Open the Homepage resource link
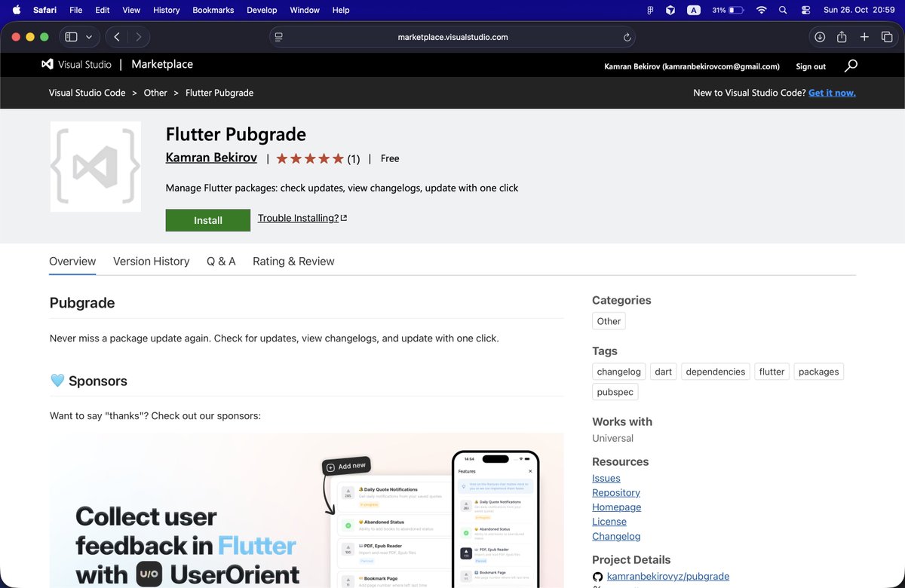Image resolution: width=905 pixels, height=588 pixels. (x=617, y=507)
